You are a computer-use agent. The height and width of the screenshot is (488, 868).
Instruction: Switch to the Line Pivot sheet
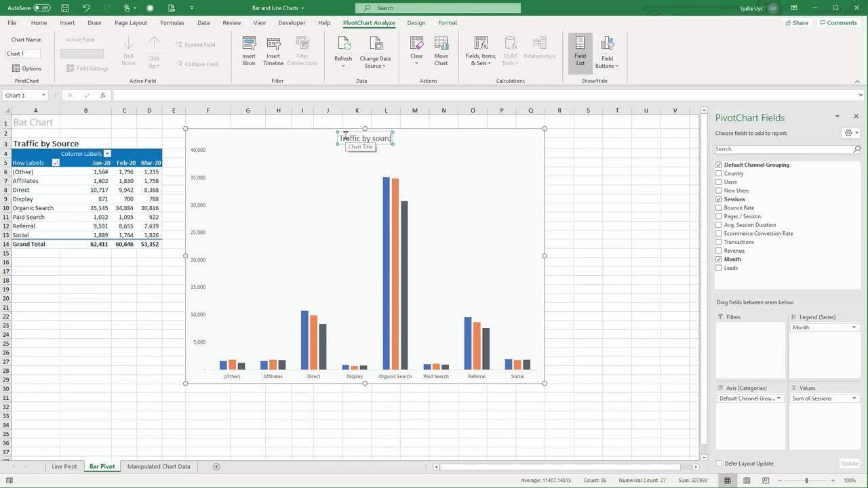pos(64,466)
